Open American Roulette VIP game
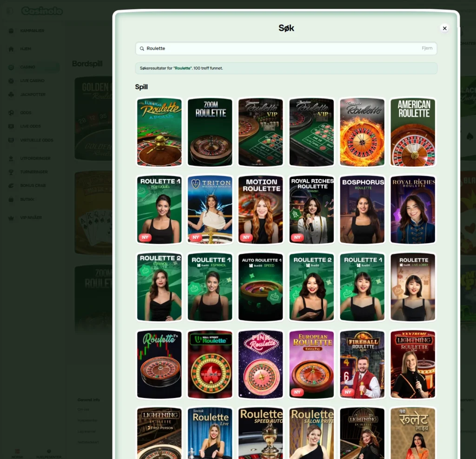This screenshot has width=476, height=459. click(x=311, y=132)
